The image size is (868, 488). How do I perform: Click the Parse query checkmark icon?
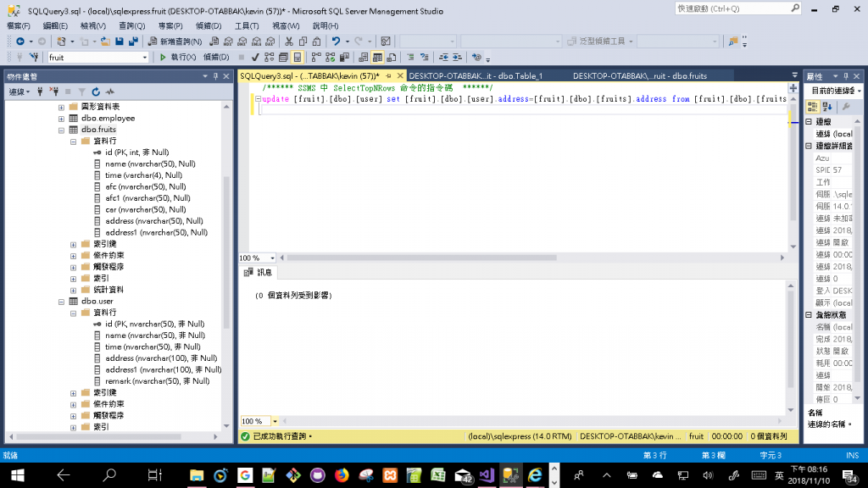tap(254, 57)
